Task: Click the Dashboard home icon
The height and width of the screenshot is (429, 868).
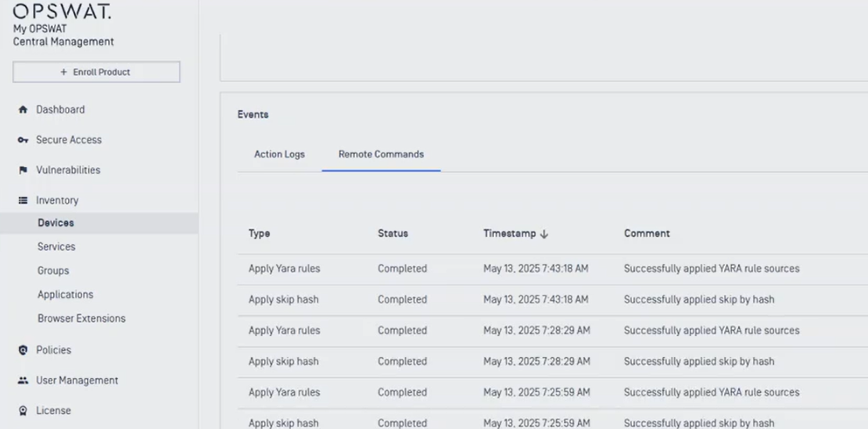Action: pyautogui.click(x=23, y=110)
